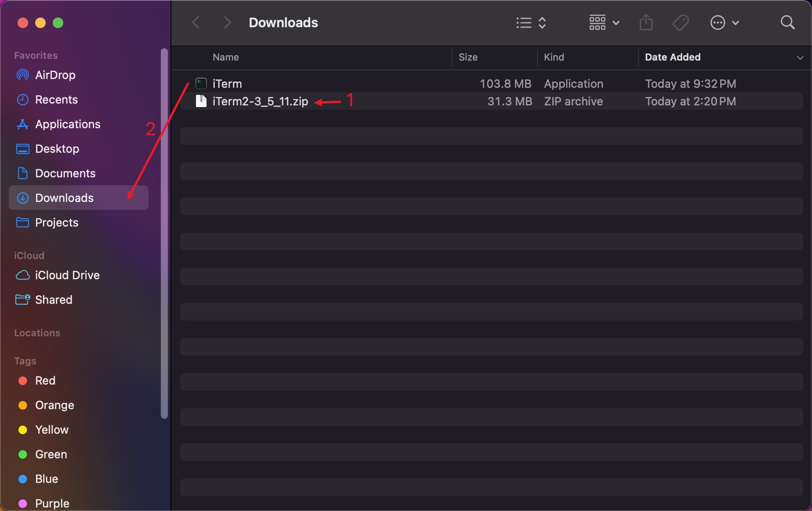Click the ZIP archive kind cell
This screenshot has width=812, height=511.
point(573,101)
